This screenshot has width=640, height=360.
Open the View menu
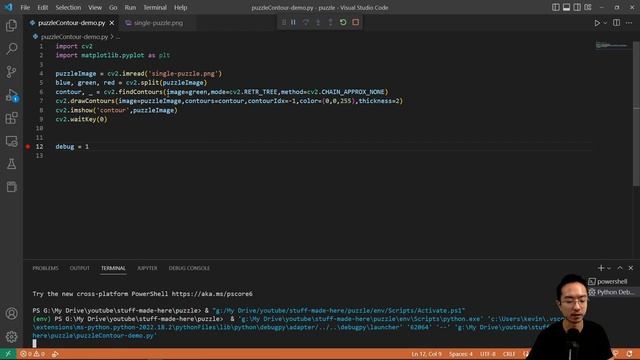point(95,7)
